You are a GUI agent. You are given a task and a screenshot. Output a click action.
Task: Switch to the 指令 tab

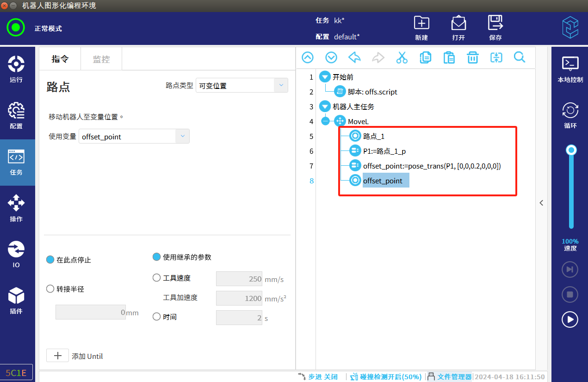pyautogui.click(x=60, y=59)
